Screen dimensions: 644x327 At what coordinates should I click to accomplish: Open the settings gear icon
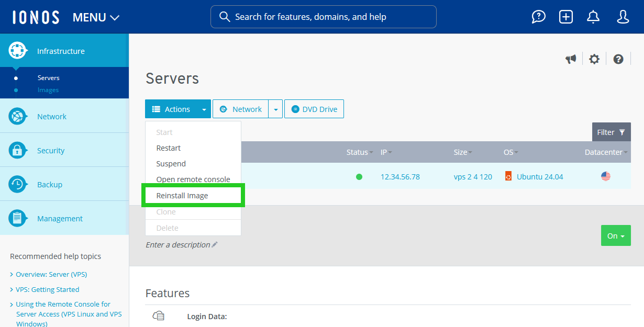coord(594,59)
